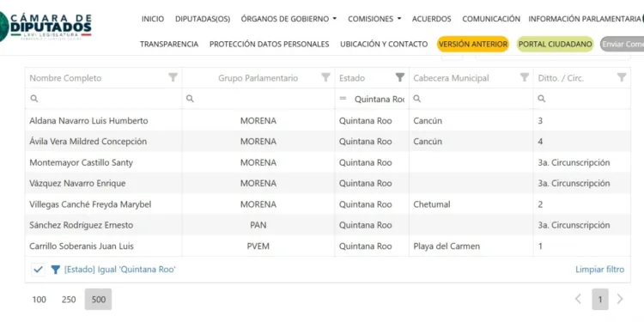The height and width of the screenshot is (322, 644).
Task: Click the search icon in Cabecera Municipal filter
Action: (416, 99)
